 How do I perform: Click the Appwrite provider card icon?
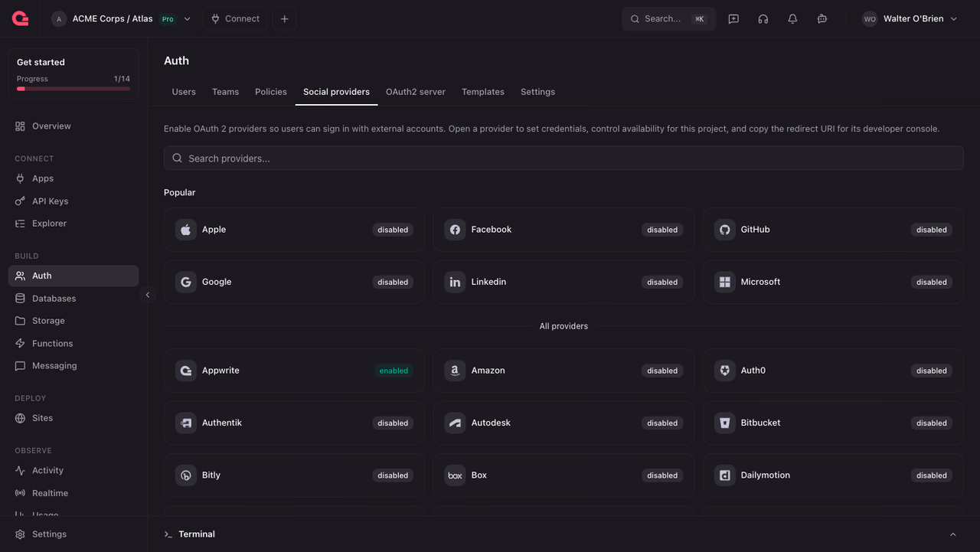[x=186, y=371]
